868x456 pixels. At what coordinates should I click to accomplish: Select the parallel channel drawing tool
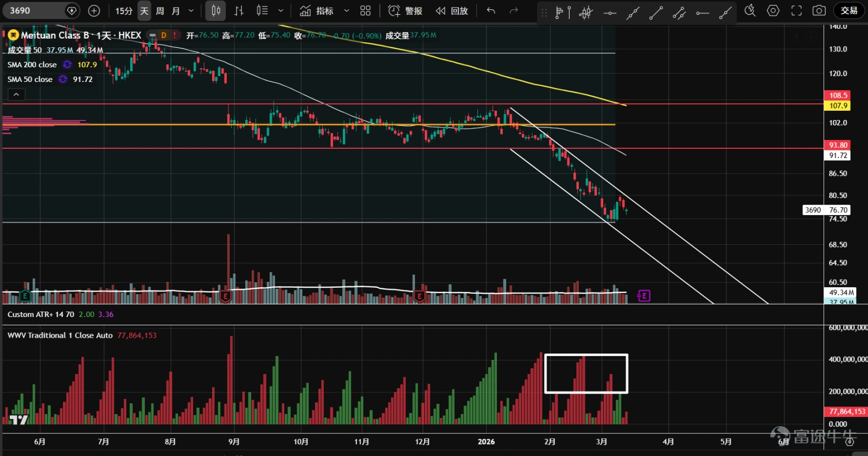click(679, 12)
